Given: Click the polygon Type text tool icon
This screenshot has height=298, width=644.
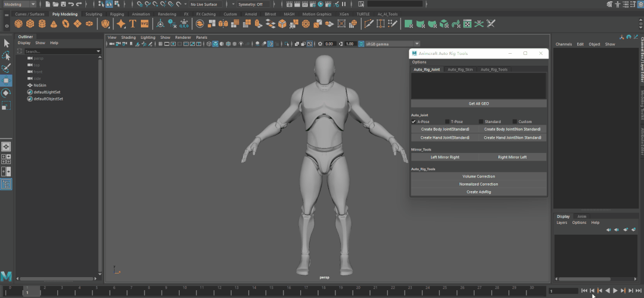Looking at the screenshot, I should point(133,24).
